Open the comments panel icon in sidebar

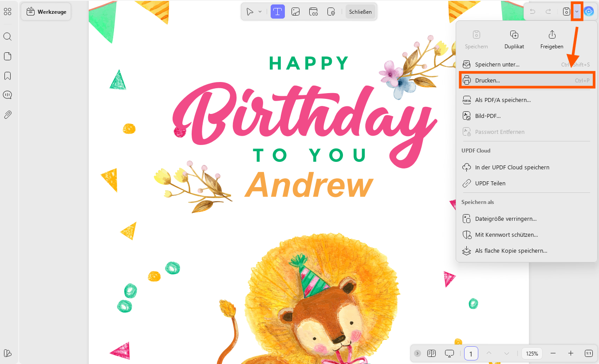[8, 95]
